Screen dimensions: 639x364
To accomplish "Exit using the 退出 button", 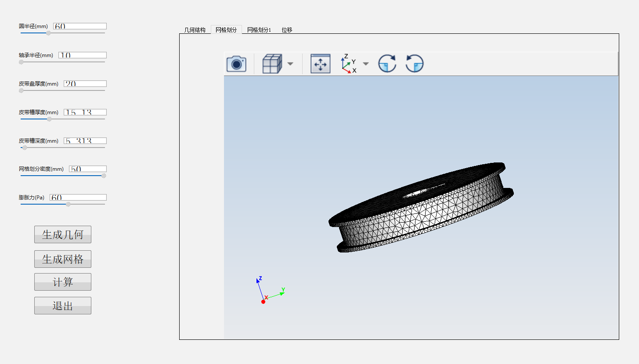I will 63,306.
